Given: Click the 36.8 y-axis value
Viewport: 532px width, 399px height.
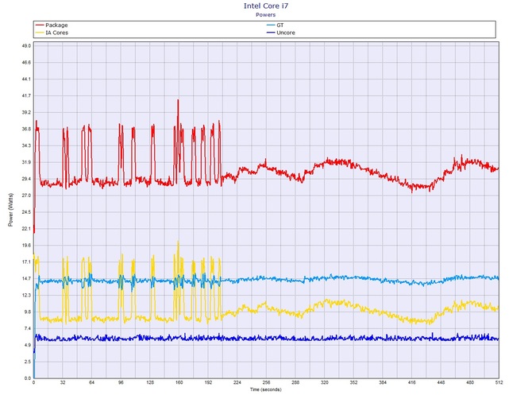Looking at the screenshot, I should (x=27, y=129).
